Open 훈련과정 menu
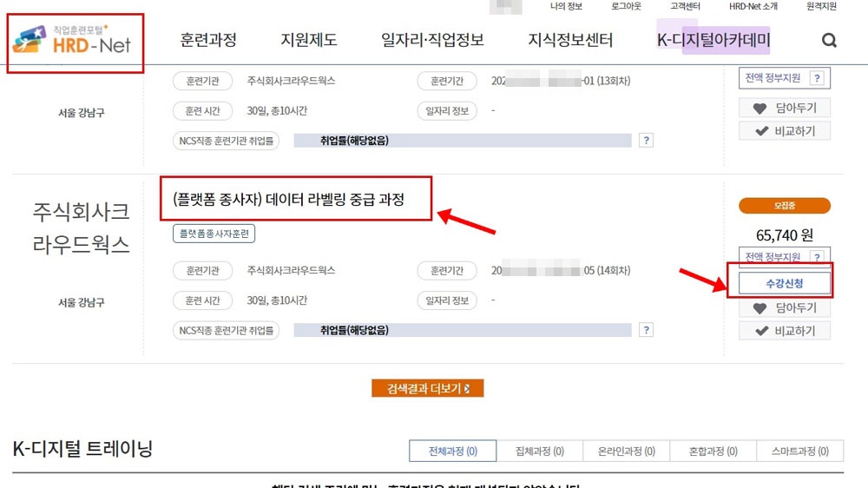Image resolution: width=868 pixels, height=488 pixels. tap(208, 40)
